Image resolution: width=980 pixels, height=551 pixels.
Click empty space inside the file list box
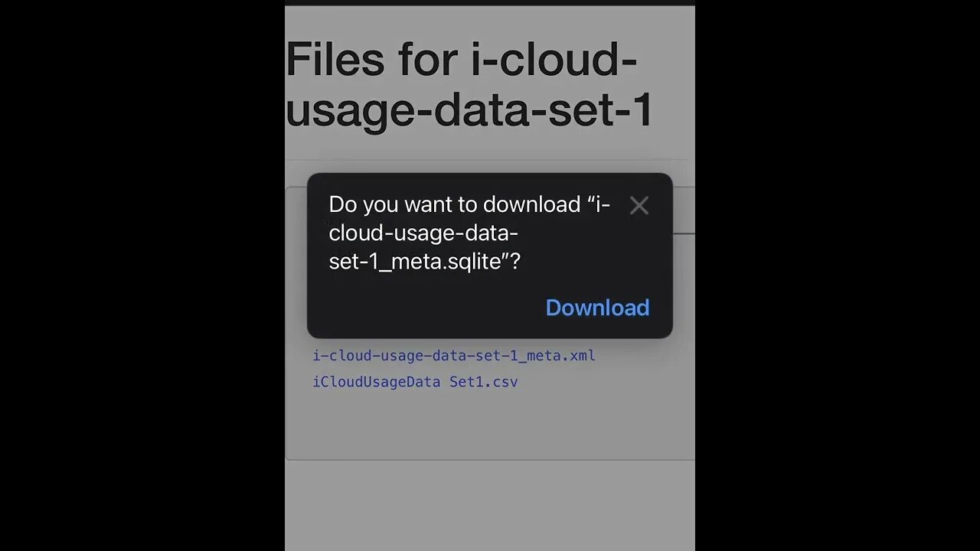[490, 425]
